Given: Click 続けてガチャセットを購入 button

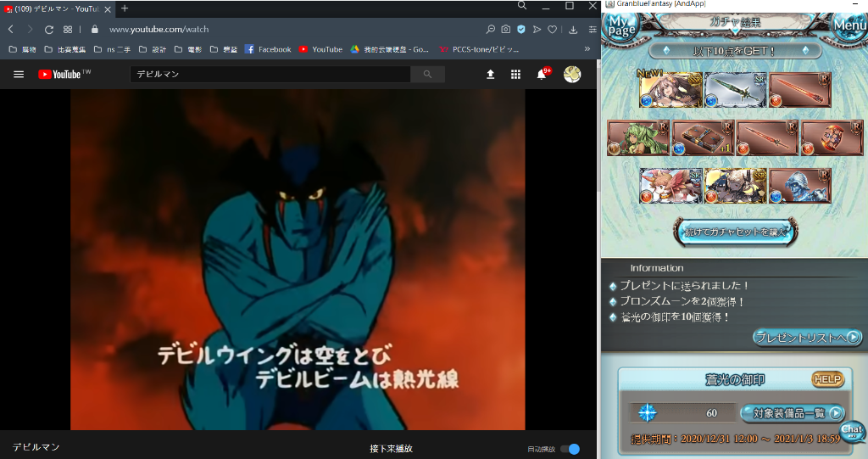Looking at the screenshot, I should 735,232.
